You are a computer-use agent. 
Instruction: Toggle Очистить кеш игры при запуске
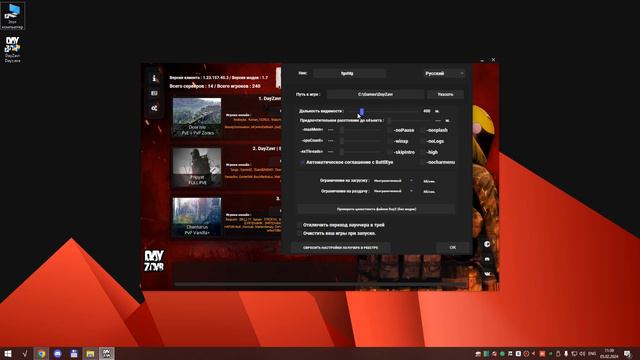coord(300,233)
